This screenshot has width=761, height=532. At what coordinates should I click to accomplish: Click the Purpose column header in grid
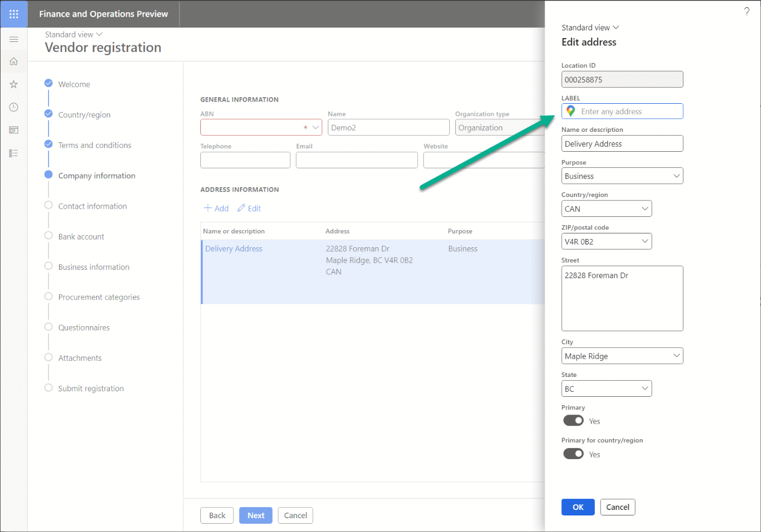pyautogui.click(x=460, y=231)
